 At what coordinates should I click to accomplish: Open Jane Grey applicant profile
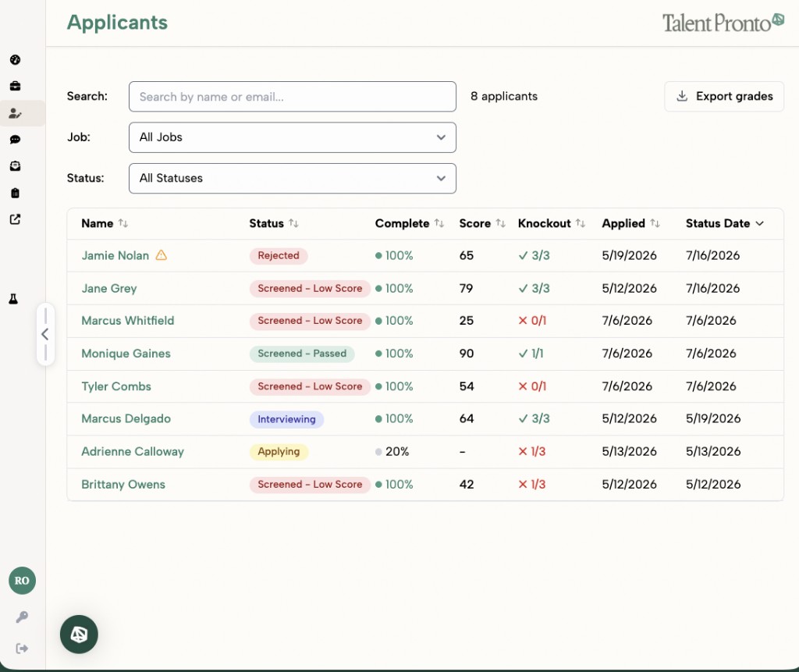(109, 289)
